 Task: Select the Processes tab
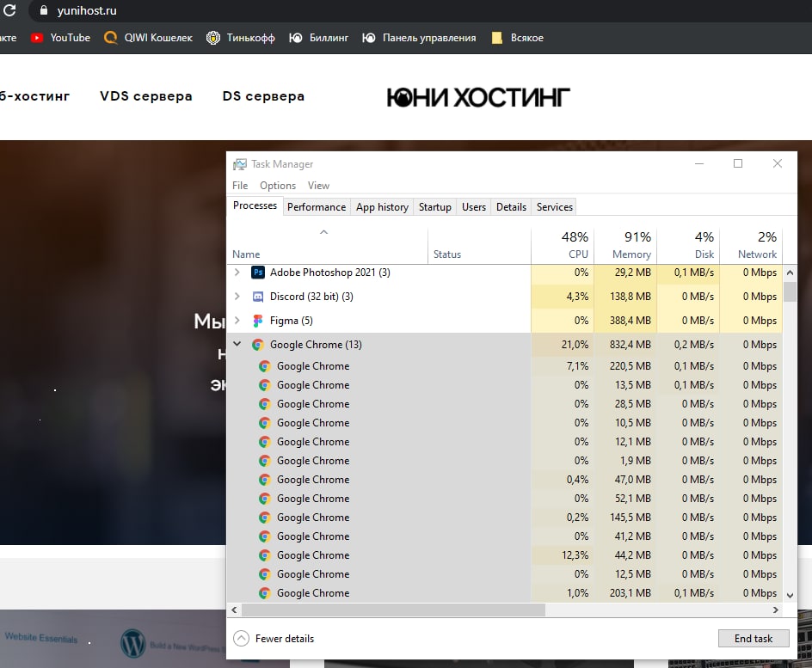point(255,205)
